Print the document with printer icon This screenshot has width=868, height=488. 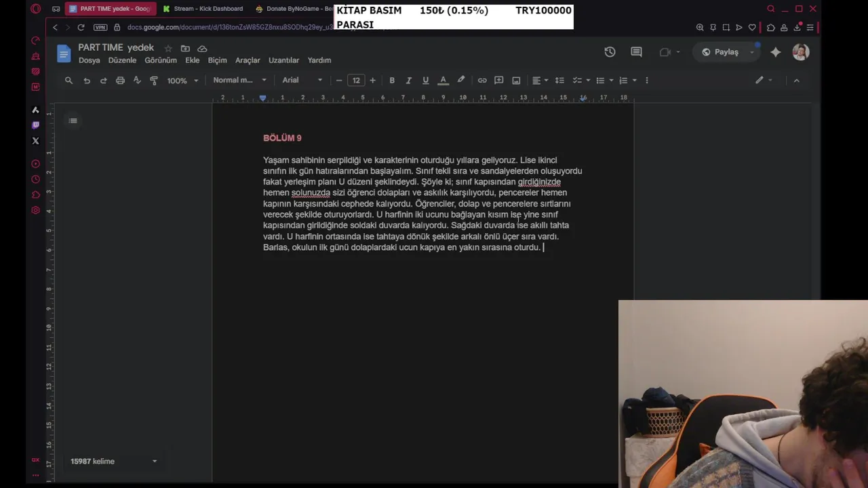[x=120, y=80]
